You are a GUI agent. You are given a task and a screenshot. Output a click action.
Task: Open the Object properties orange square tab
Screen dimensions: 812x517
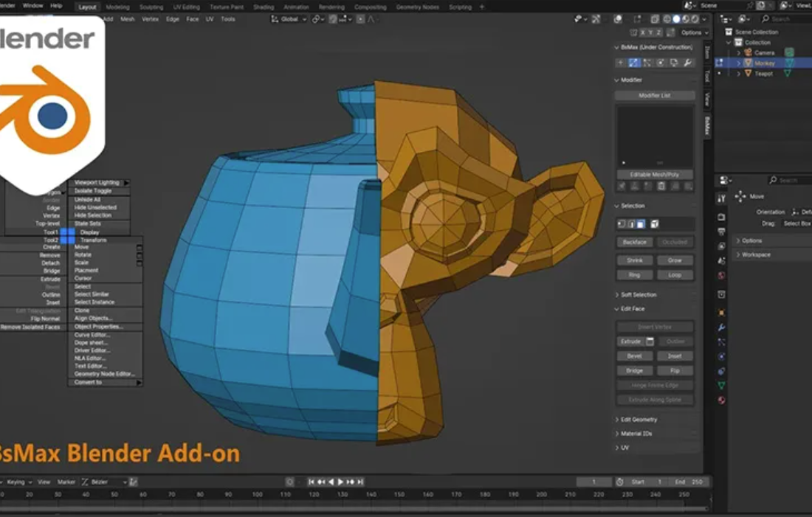pyautogui.click(x=721, y=313)
